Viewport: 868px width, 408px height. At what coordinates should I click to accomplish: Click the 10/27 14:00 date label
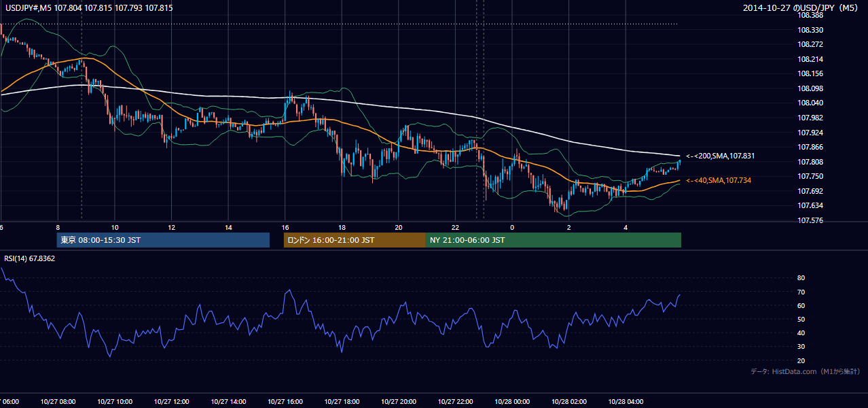tap(228, 402)
